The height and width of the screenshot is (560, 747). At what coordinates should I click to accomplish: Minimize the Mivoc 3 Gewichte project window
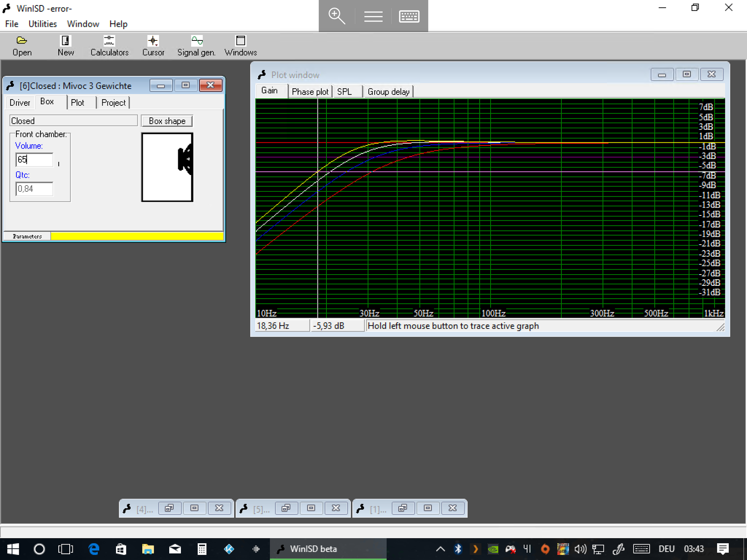point(161,85)
